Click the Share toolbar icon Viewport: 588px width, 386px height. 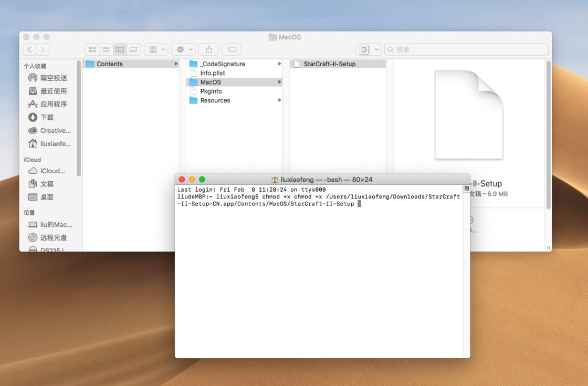click(x=208, y=49)
